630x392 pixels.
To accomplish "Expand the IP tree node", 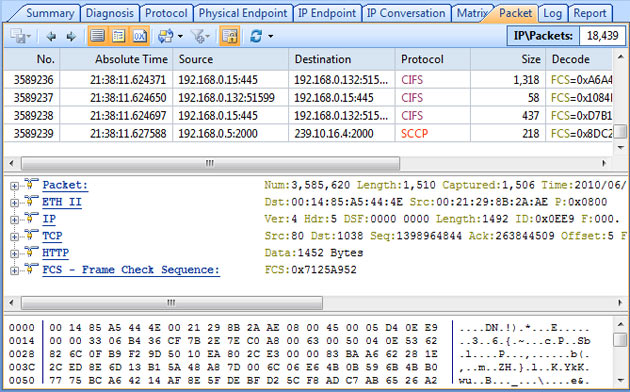I will pyautogui.click(x=14, y=220).
